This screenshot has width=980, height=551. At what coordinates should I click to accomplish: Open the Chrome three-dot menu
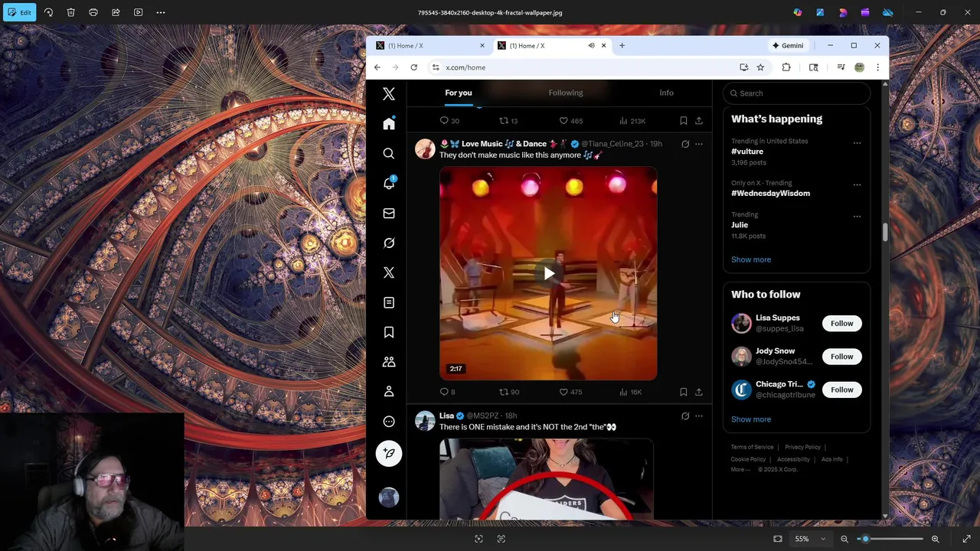(x=877, y=67)
